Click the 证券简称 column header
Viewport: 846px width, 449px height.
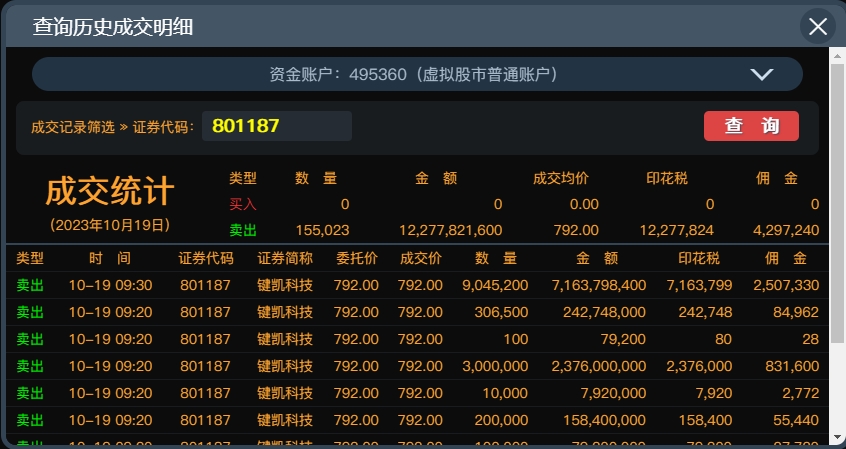pos(285,258)
